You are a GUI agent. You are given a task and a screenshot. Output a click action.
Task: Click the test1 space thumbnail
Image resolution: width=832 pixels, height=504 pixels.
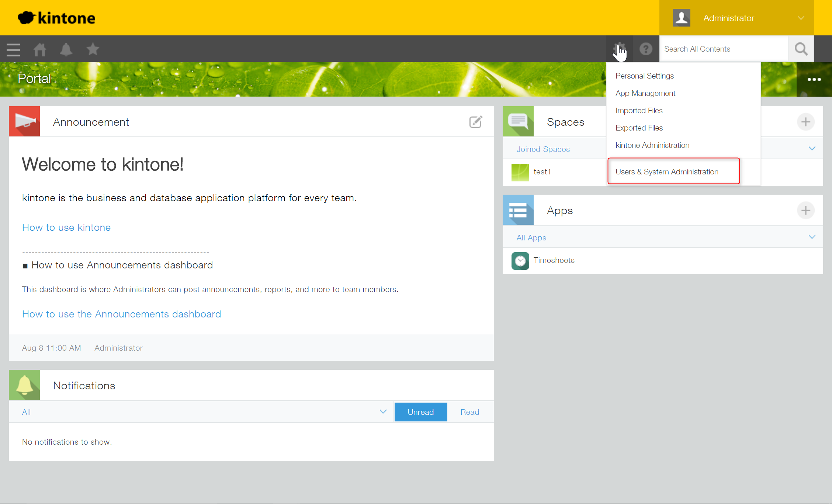(520, 172)
